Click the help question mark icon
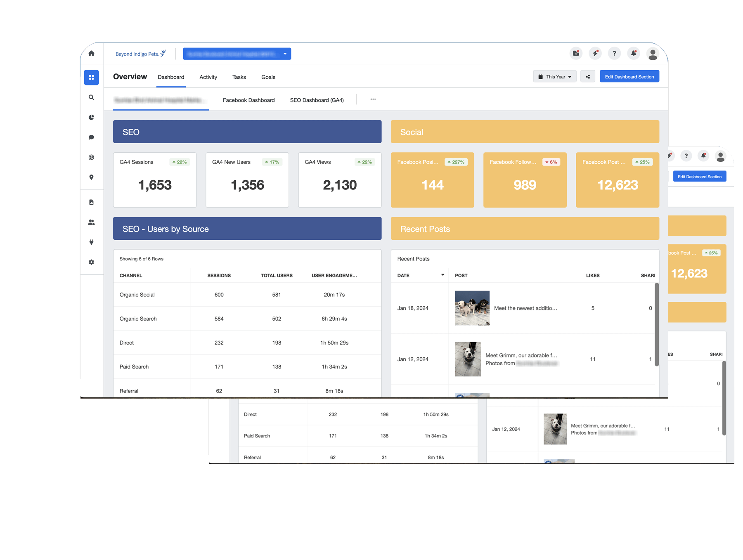 pos(614,53)
